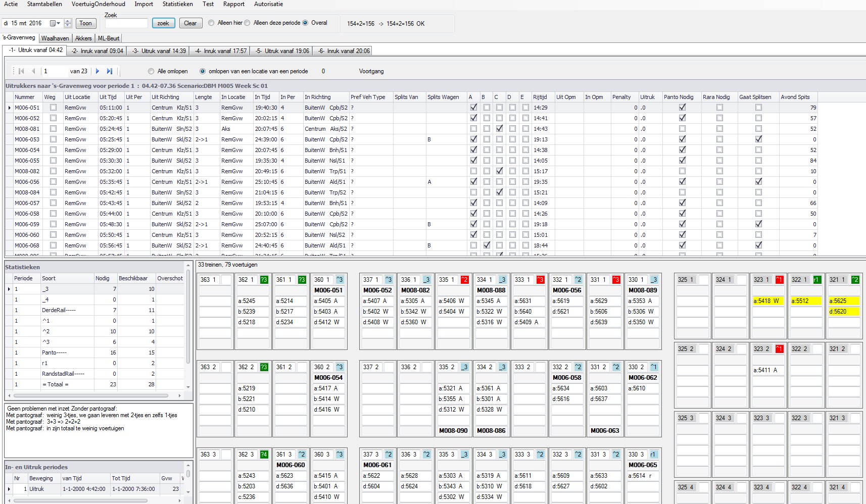Tick Weg checkbox for M006-051

[x=53, y=108]
